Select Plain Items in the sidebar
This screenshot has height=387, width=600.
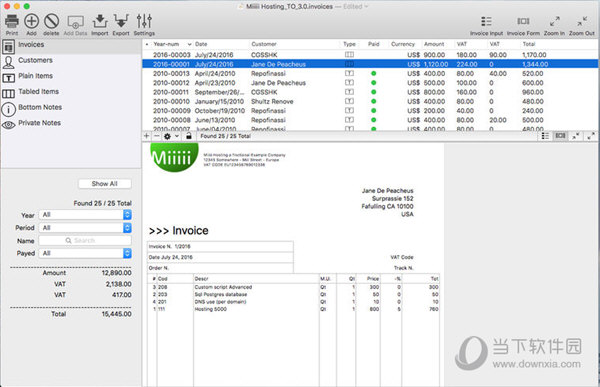[x=71, y=77]
